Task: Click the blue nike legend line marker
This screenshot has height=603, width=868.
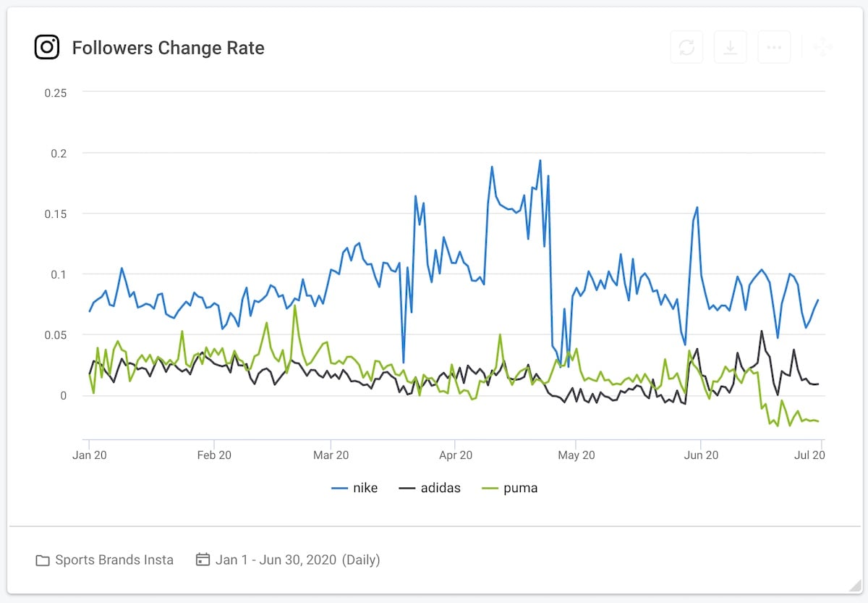Action: tap(341, 487)
